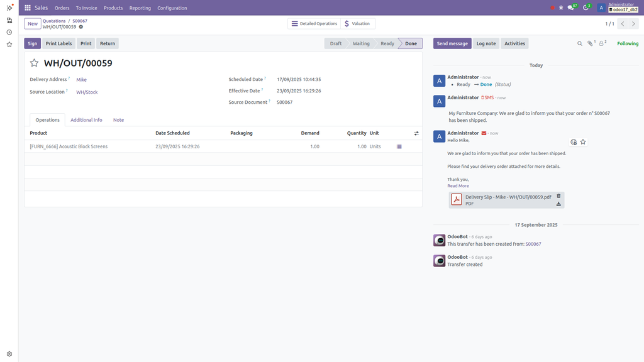Show followers via the person icon

click(x=601, y=43)
